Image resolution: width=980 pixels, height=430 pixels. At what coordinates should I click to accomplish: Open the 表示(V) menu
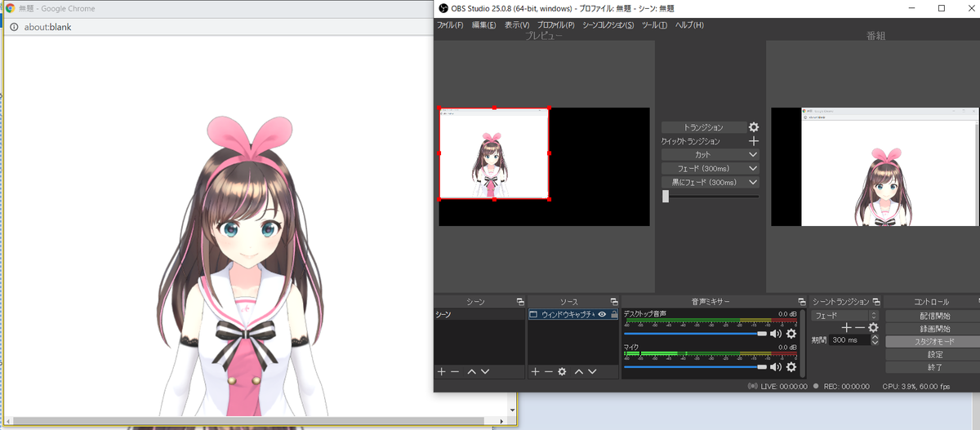(x=516, y=25)
